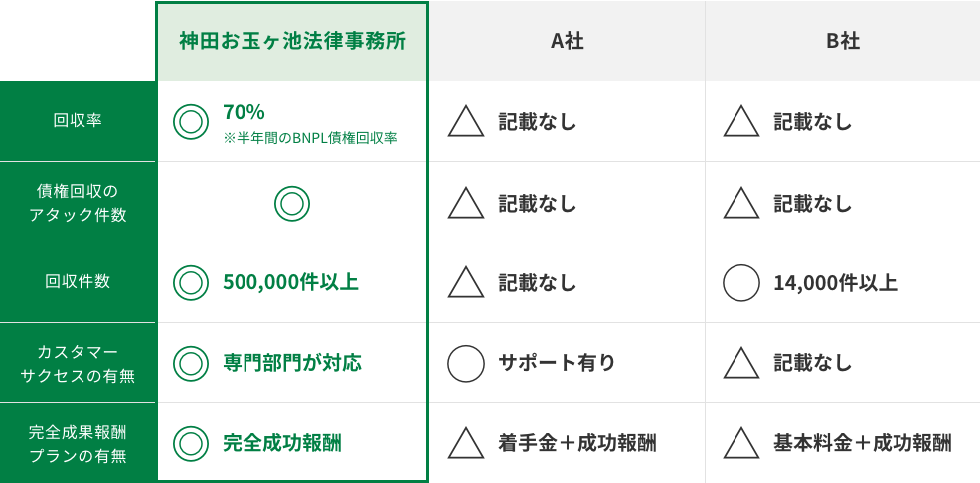Select the A社 column header
This screenshot has width=980, height=483.
pyautogui.click(x=568, y=41)
